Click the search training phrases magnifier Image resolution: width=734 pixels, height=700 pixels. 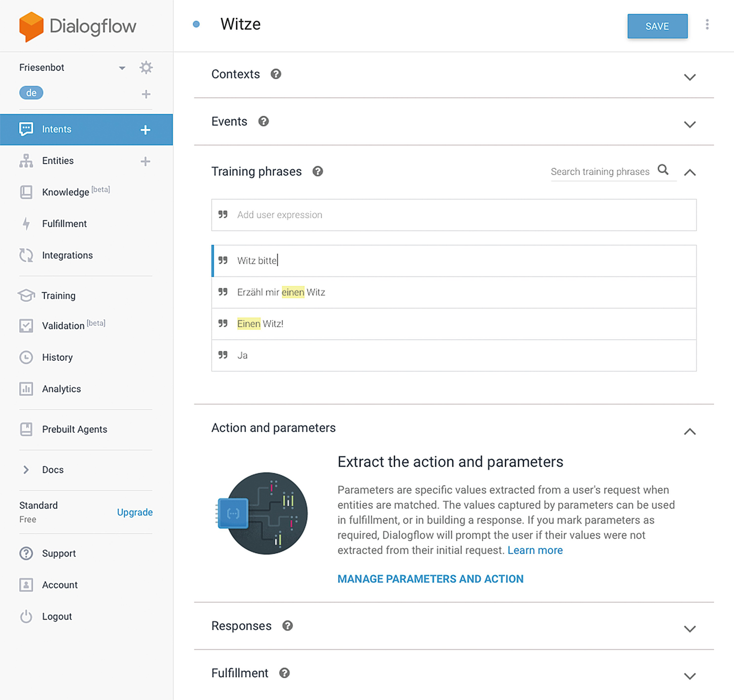(x=663, y=170)
